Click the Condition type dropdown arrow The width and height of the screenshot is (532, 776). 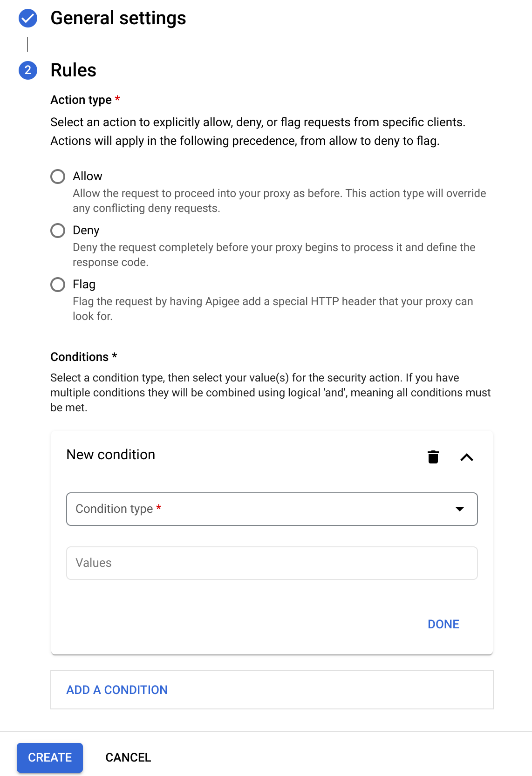(x=460, y=509)
